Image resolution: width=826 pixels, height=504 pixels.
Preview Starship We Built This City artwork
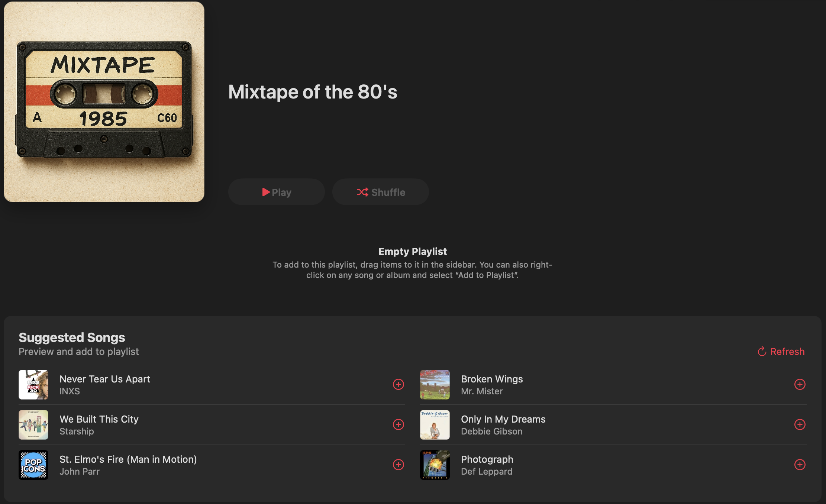click(33, 425)
